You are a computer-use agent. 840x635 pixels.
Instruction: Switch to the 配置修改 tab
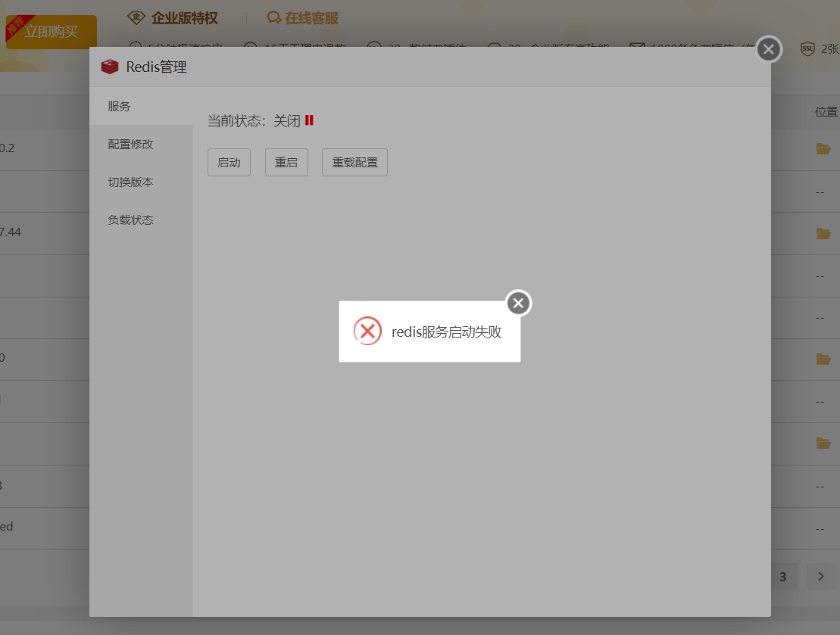[142, 144]
